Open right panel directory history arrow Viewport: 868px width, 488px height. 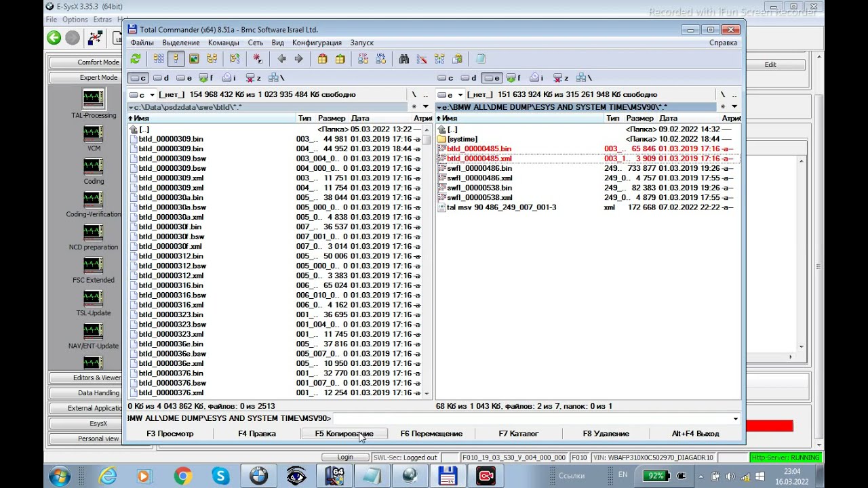coord(734,106)
